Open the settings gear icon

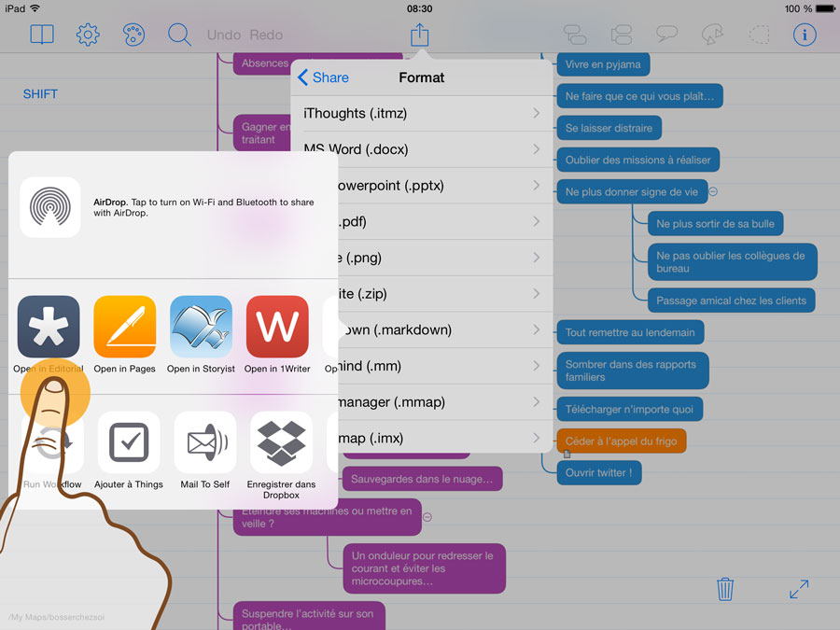pyautogui.click(x=88, y=35)
